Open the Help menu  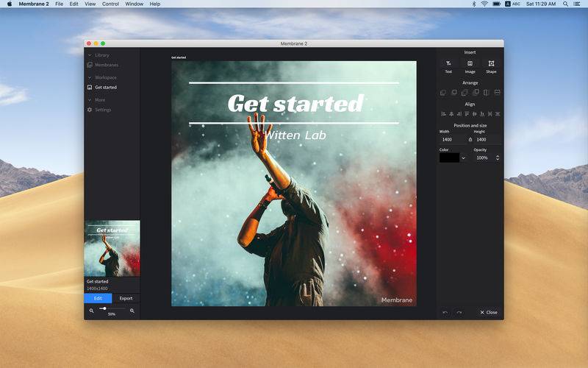[x=155, y=4]
